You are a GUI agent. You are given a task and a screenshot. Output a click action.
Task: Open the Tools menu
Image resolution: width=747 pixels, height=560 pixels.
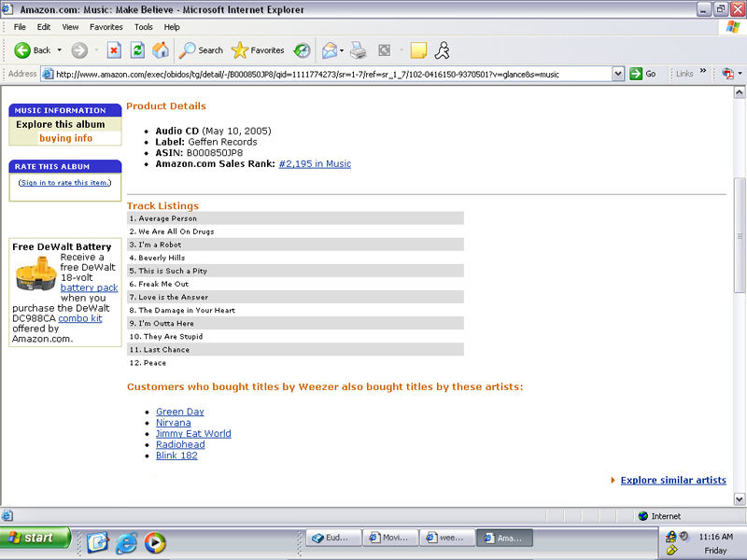143,27
